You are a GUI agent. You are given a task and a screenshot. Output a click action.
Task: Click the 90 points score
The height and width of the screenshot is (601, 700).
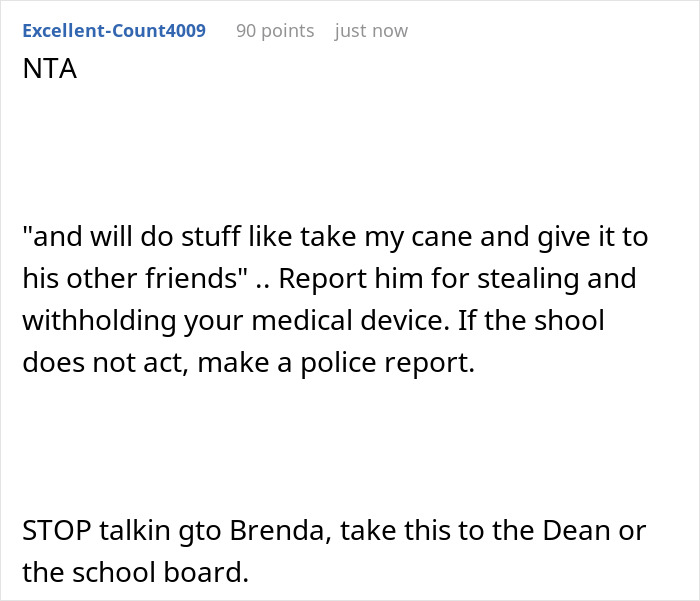[275, 31]
